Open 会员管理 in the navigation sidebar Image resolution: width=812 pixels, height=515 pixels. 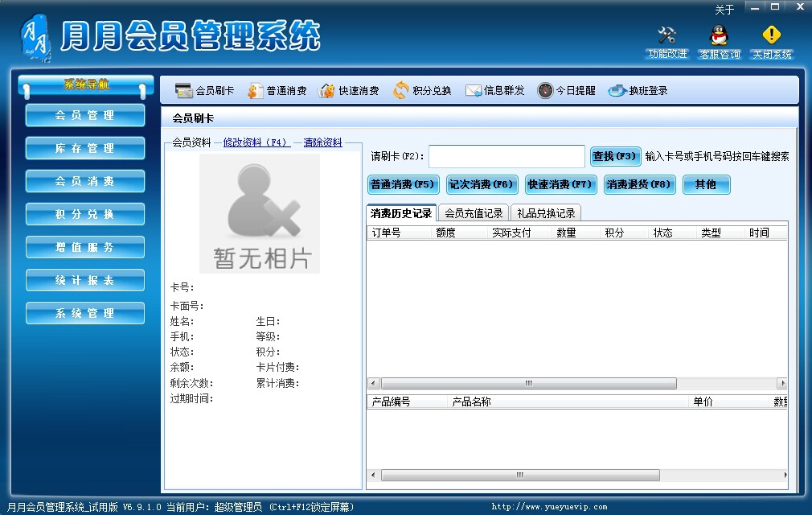point(85,115)
